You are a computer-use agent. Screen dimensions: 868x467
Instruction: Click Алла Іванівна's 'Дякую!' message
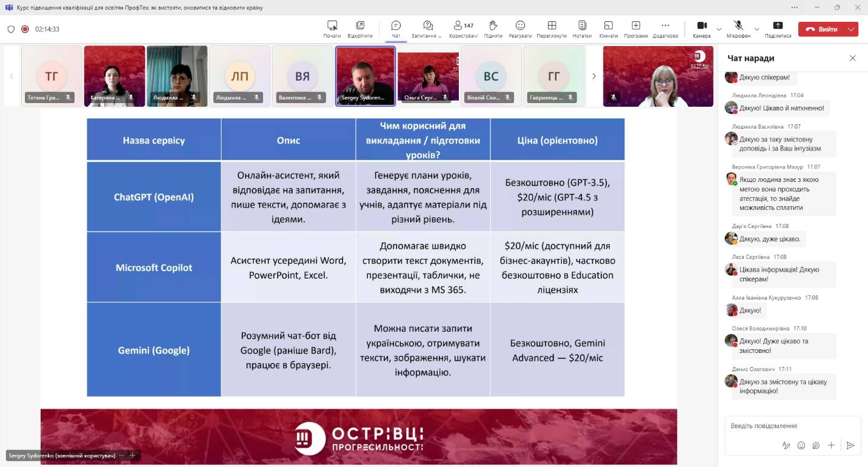coord(750,310)
